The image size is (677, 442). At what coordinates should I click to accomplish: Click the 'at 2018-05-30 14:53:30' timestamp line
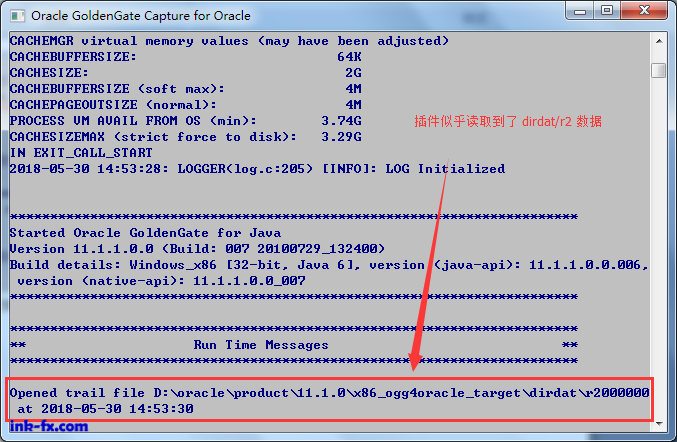click(x=105, y=409)
